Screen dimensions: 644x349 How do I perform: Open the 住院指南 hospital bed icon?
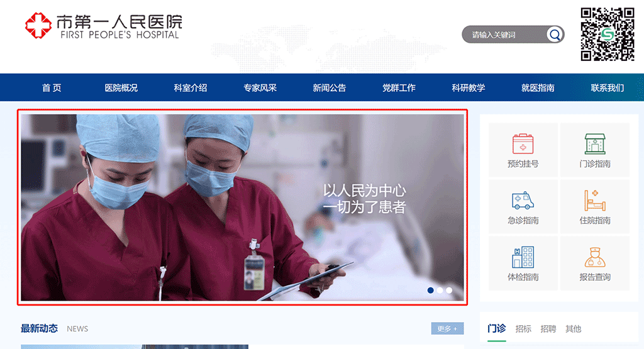pyautogui.click(x=594, y=201)
